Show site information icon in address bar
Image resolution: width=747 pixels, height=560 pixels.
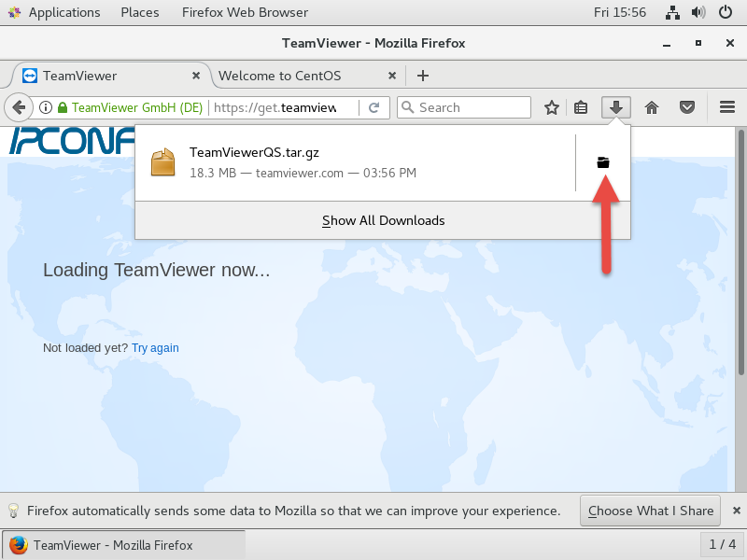46,107
